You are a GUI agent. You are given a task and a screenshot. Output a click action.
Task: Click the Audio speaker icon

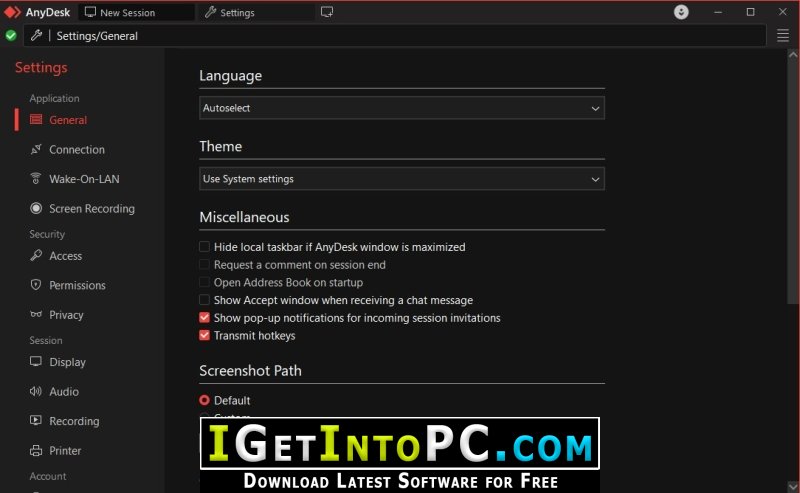point(36,391)
